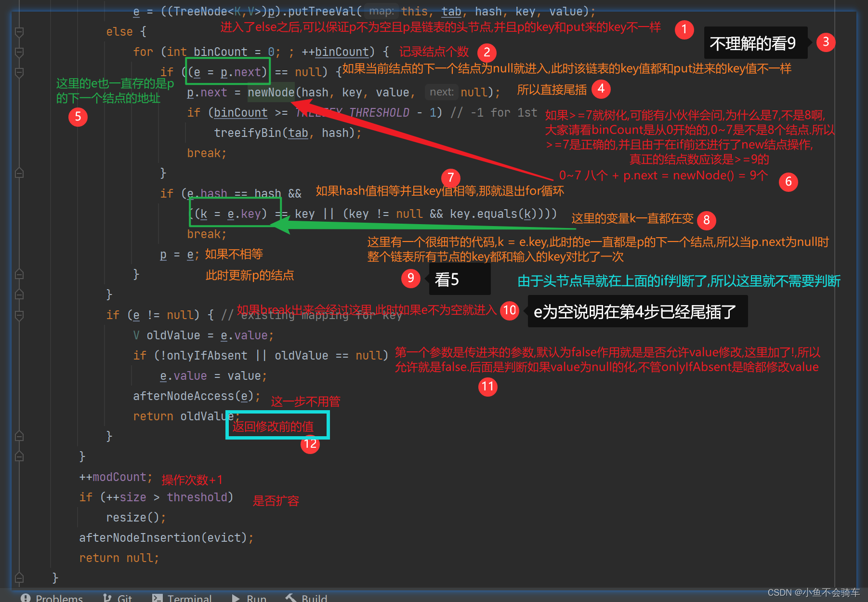The image size is (868, 602).
Task: Click 'oldValue' in 'V oldValue = e.value'
Action: [173, 335]
